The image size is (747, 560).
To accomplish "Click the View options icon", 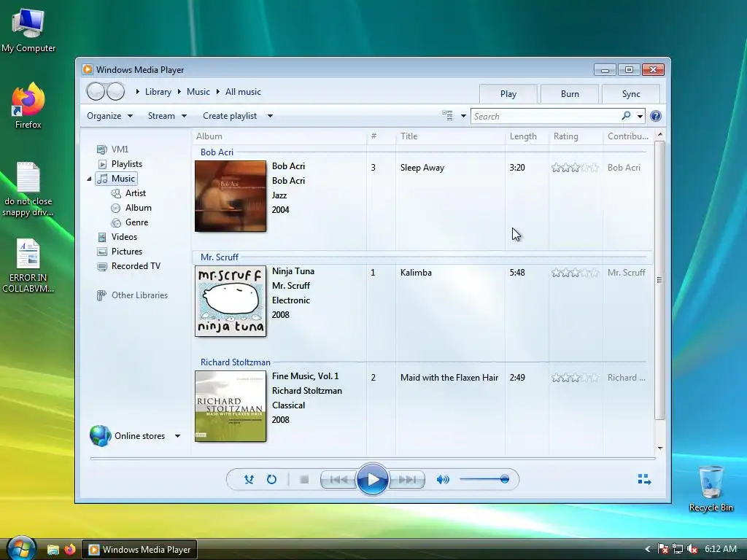I will click(447, 116).
